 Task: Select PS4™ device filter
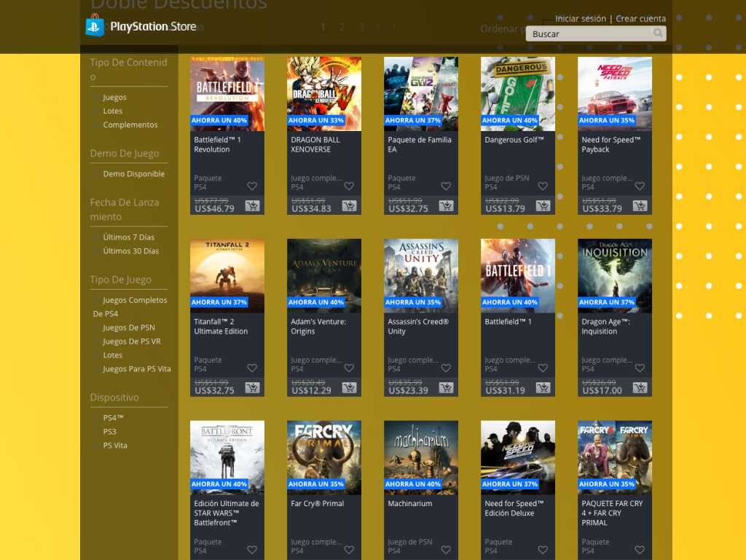tap(113, 418)
